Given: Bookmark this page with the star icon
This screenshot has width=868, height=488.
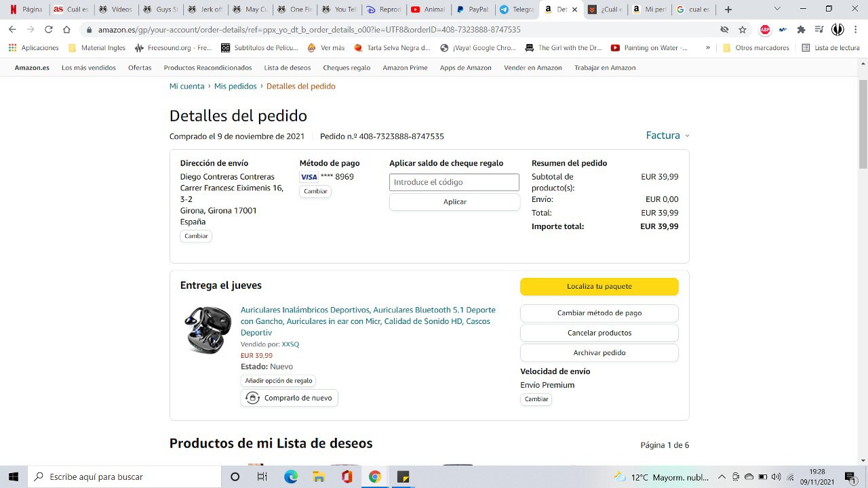Looking at the screenshot, I should click(x=743, y=30).
